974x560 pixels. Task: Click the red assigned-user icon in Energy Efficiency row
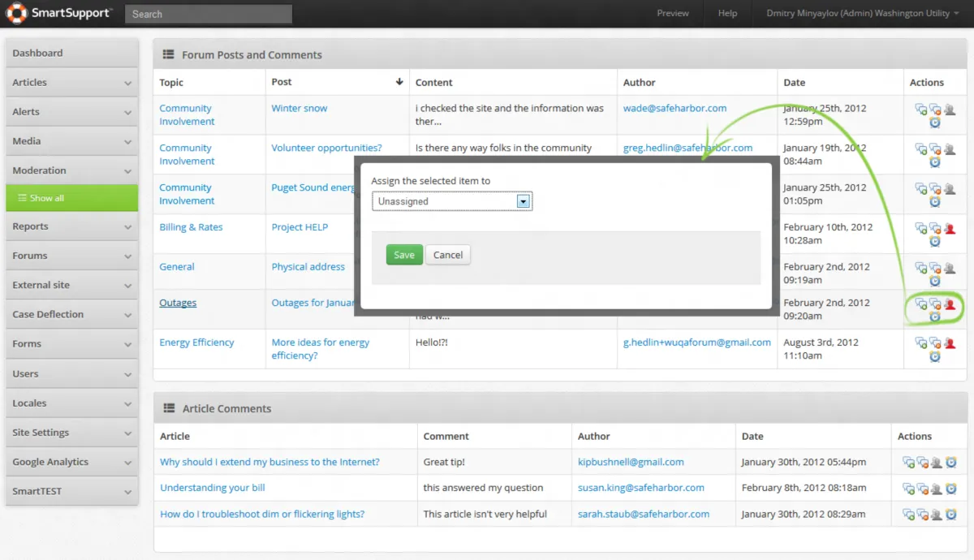tap(950, 343)
